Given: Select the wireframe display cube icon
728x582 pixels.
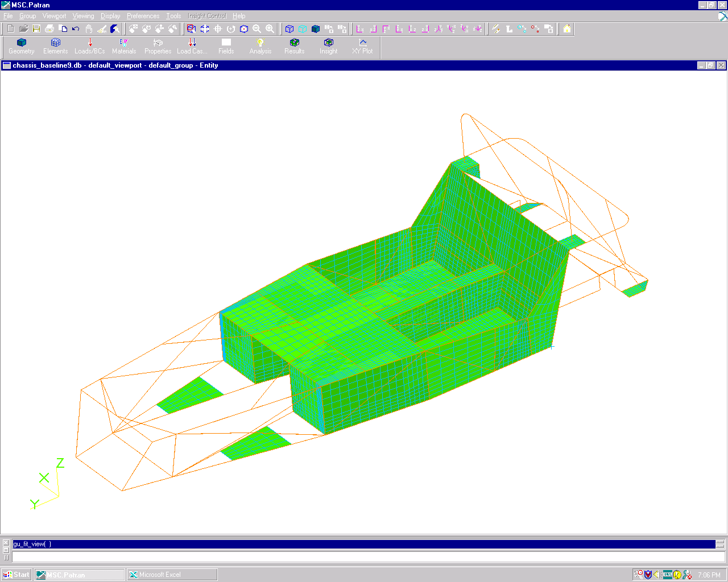Looking at the screenshot, I should point(289,28).
